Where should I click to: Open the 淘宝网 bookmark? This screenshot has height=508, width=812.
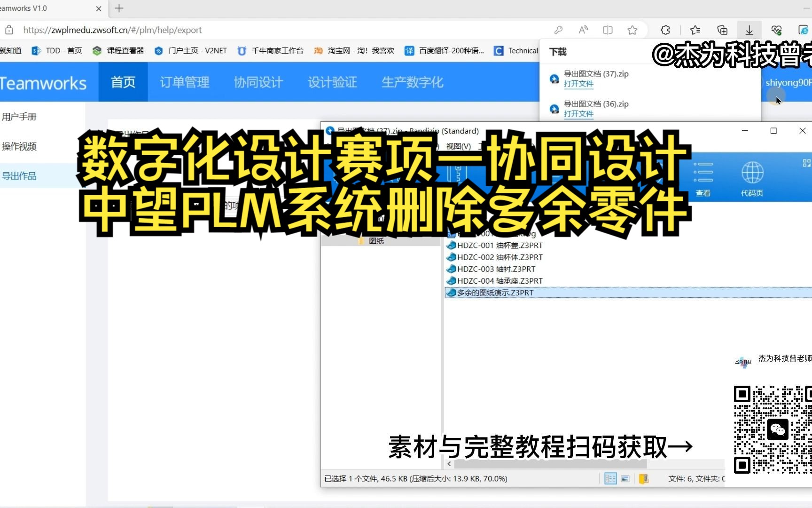point(354,50)
